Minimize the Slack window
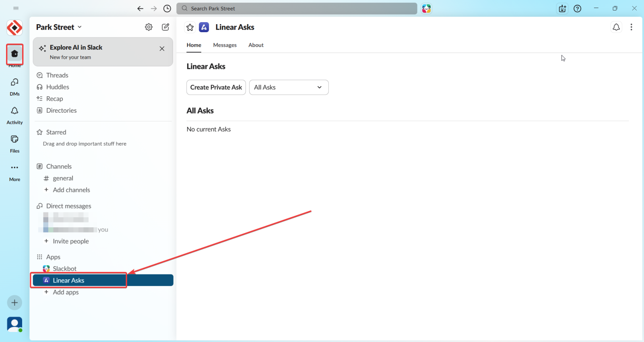 coord(596,8)
